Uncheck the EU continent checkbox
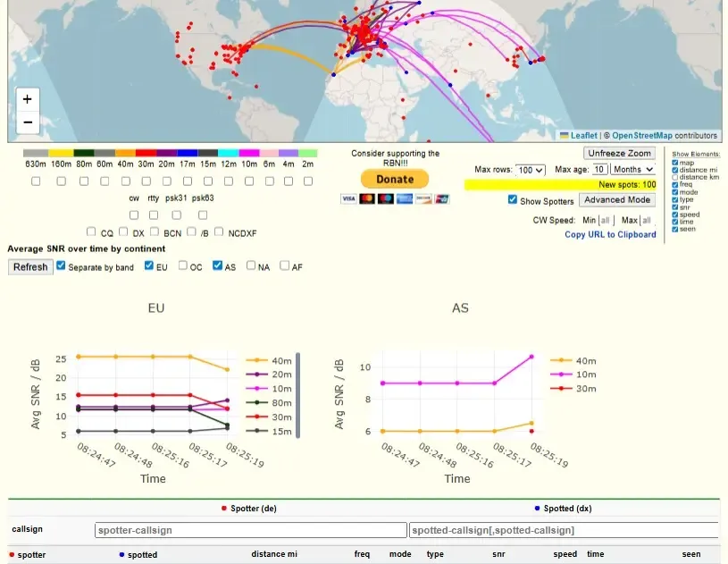The height and width of the screenshot is (564, 728). 149,265
